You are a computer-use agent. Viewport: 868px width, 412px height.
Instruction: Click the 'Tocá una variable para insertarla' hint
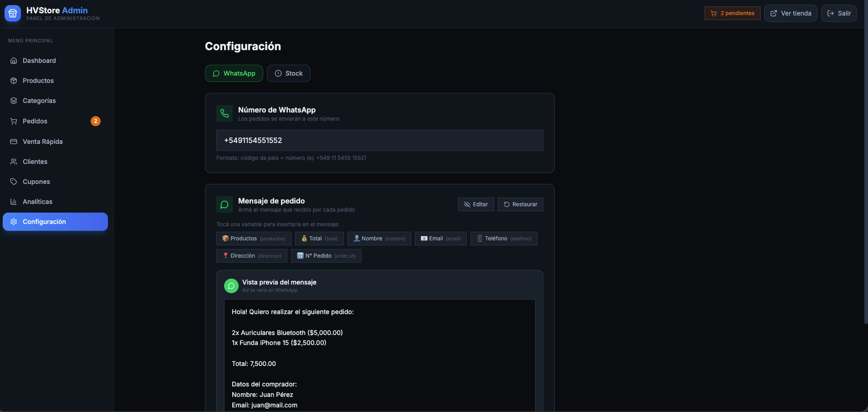click(278, 224)
